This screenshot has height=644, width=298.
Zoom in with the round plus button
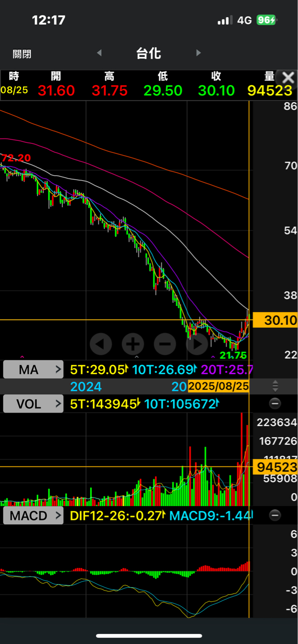pos(133,344)
